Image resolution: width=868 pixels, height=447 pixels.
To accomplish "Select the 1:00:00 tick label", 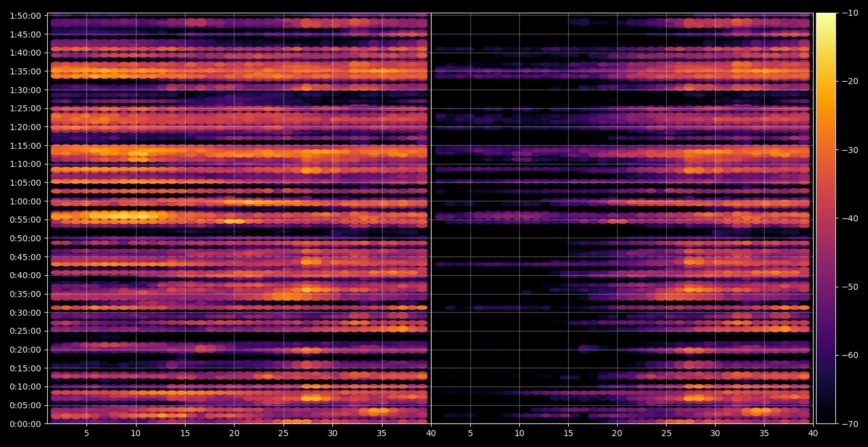I will pyautogui.click(x=26, y=201).
